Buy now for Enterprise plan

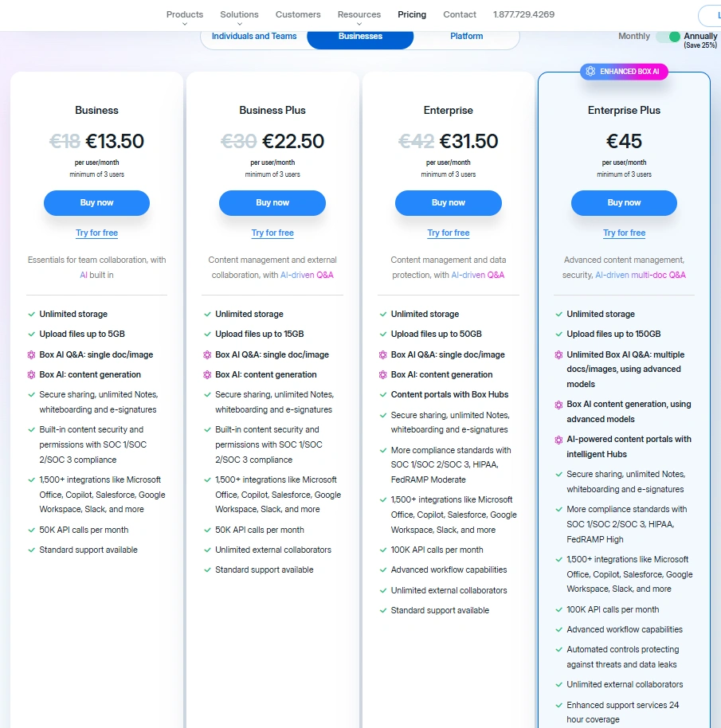(x=448, y=203)
